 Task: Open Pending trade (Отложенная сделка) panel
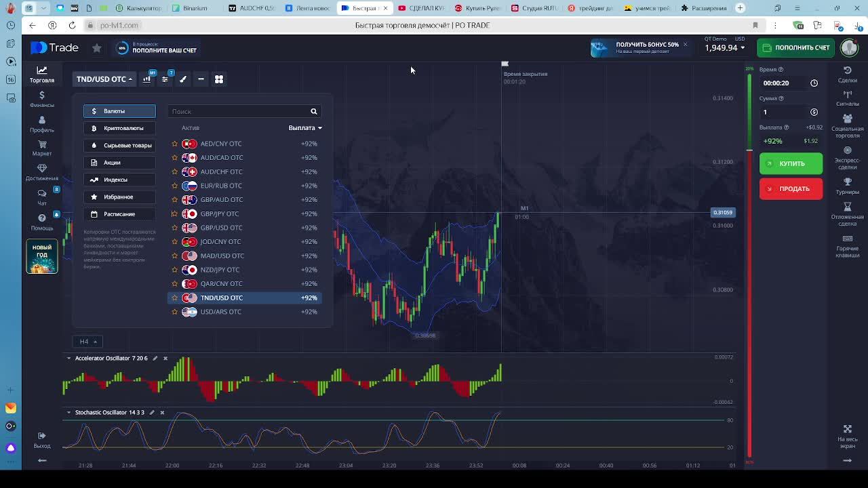pos(847,214)
